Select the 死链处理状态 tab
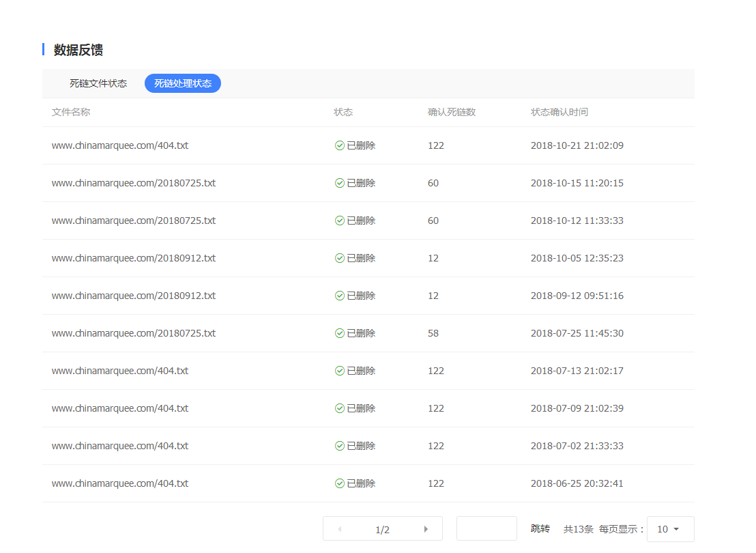Screen dimensions: 756x553 (183, 83)
